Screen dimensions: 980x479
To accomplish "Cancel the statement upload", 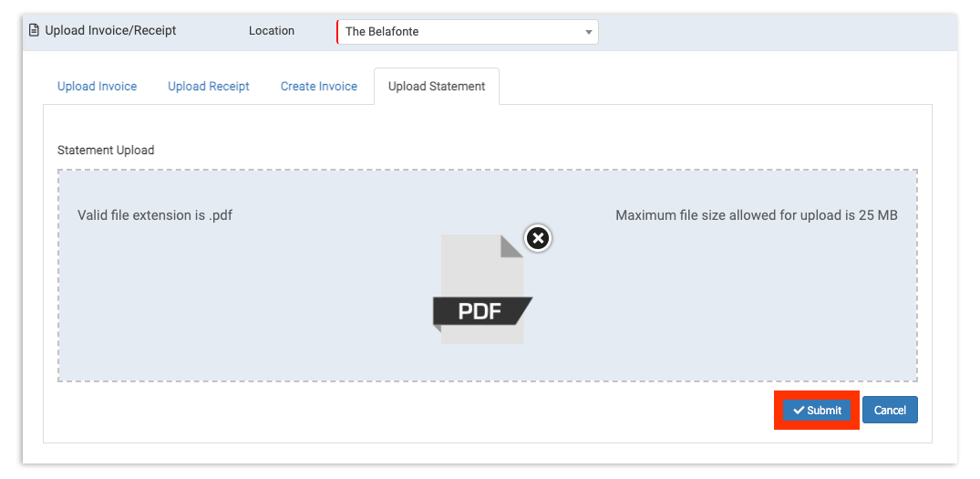I will (890, 411).
